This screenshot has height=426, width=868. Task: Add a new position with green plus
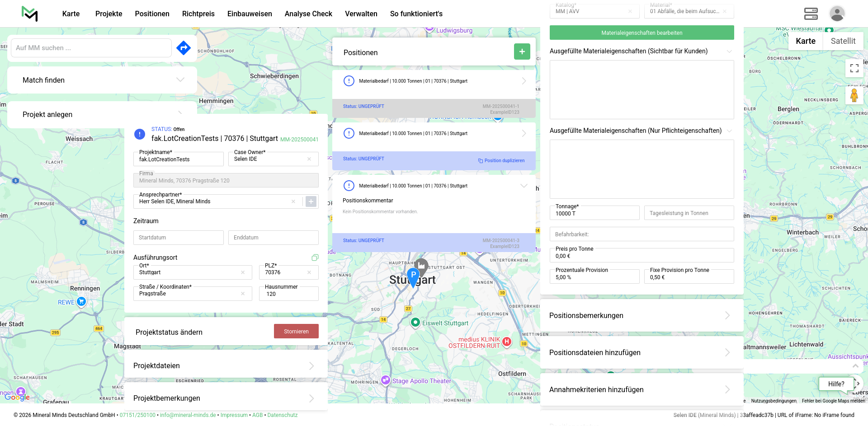pos(522,52)
